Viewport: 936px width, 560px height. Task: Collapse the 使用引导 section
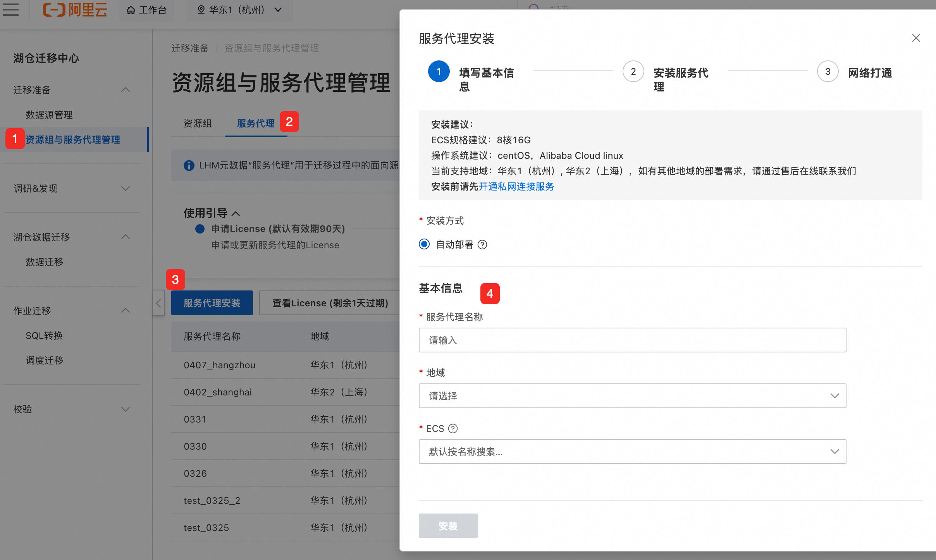[x=236, y=213]
